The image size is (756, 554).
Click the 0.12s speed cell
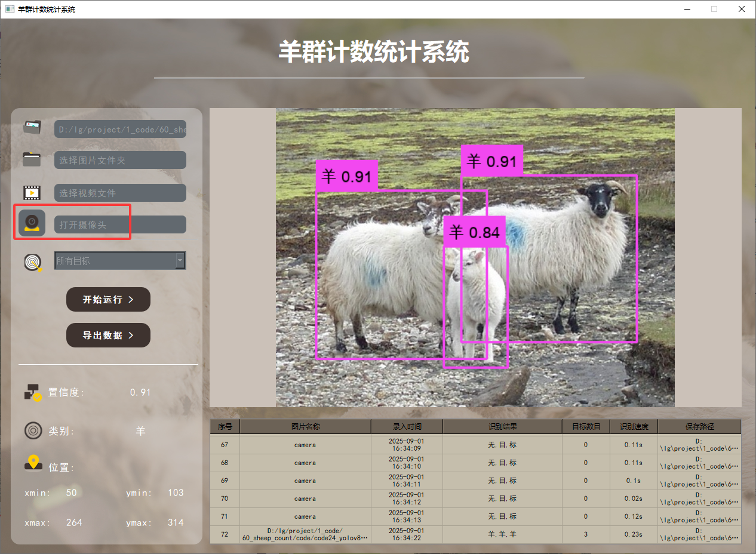point(634,516)
